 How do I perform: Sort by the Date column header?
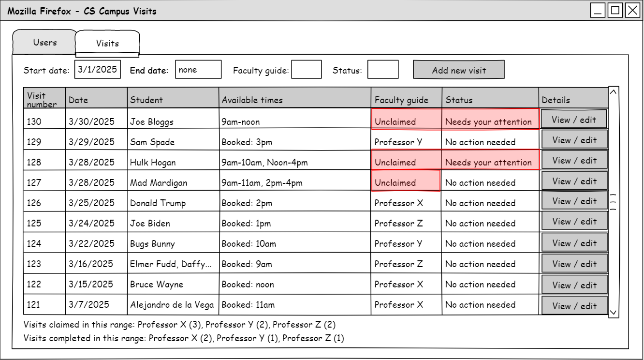pos(96,100)
